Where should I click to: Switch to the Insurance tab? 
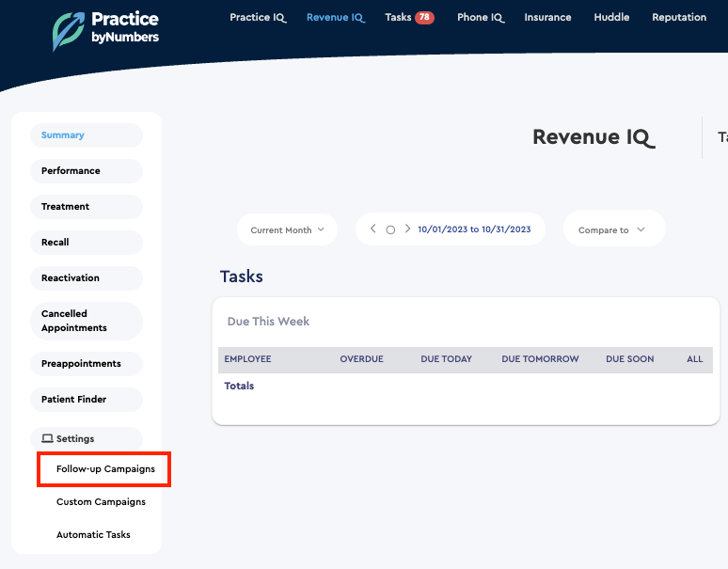tap(547, 18)
